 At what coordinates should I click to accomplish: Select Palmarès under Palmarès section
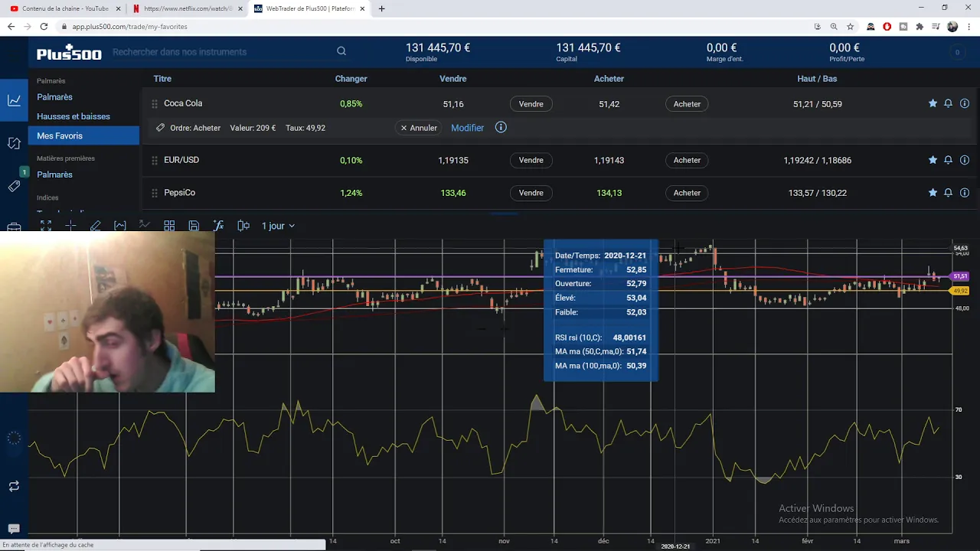click(54, 97)
